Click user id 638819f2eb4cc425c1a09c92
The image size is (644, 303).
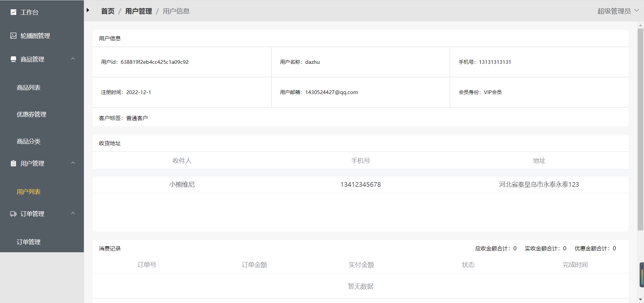[x=155, y=62]
